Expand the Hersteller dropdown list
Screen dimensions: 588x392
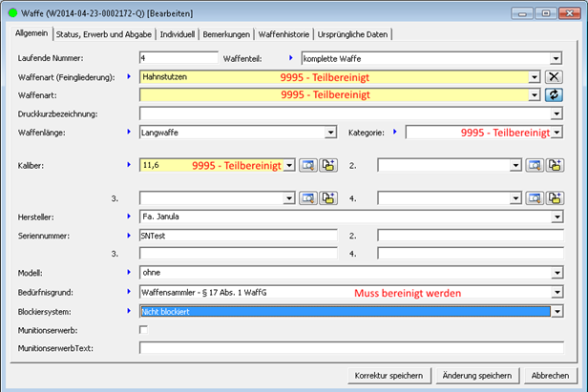556,217
